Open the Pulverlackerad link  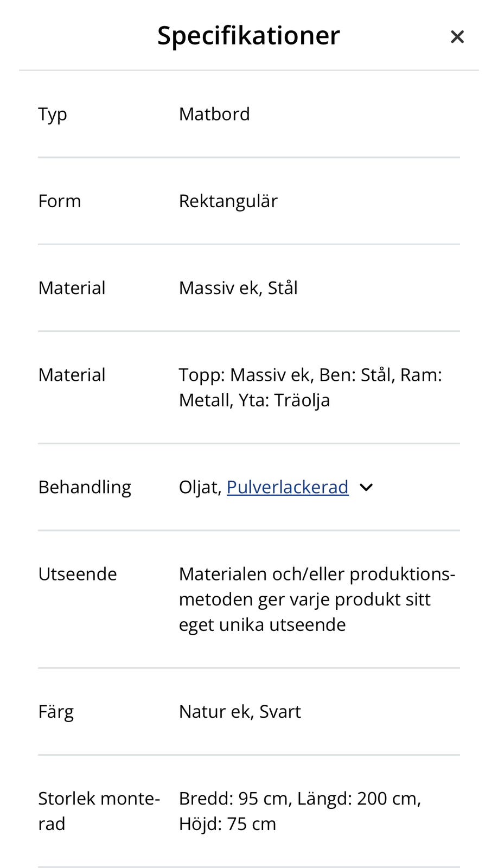click(287, 487)
